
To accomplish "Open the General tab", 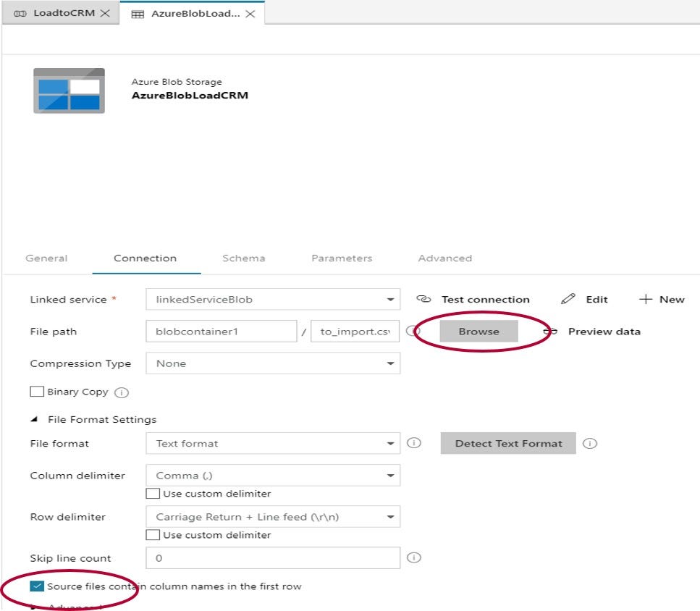I will pyautogui.click(x=46, y=258).
